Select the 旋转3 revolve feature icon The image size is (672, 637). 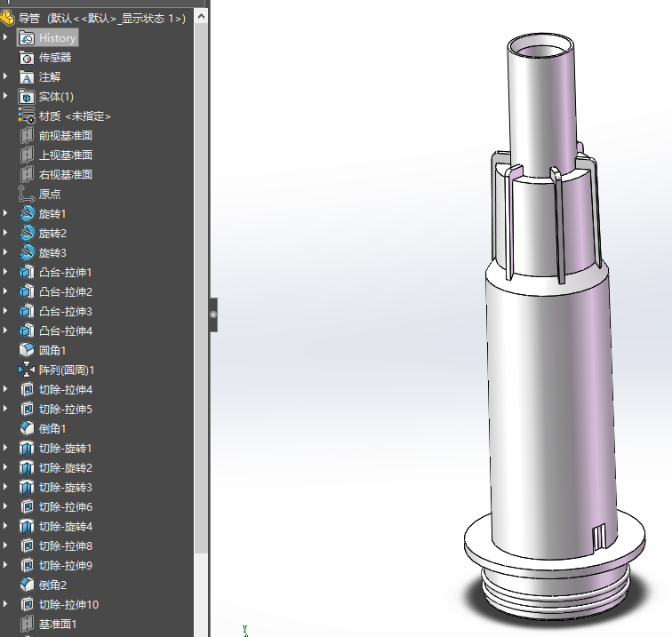click(x=27, y=252)
